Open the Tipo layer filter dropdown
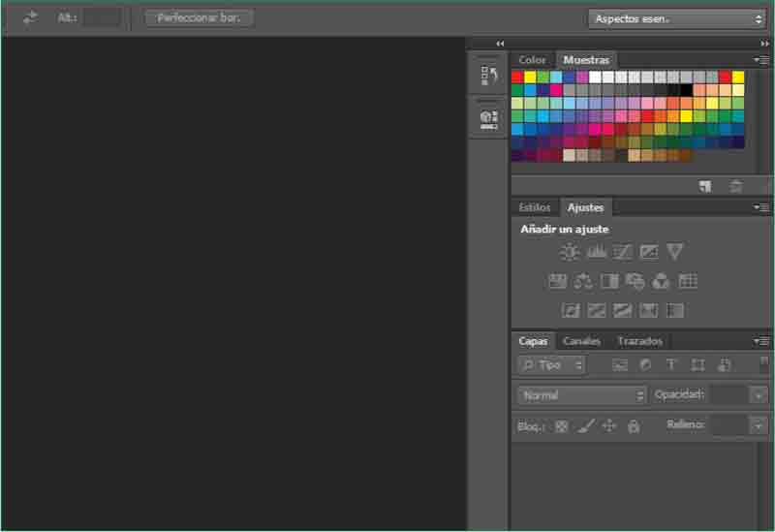The width and height of the screenshot is (775, 532). point(551,365)
